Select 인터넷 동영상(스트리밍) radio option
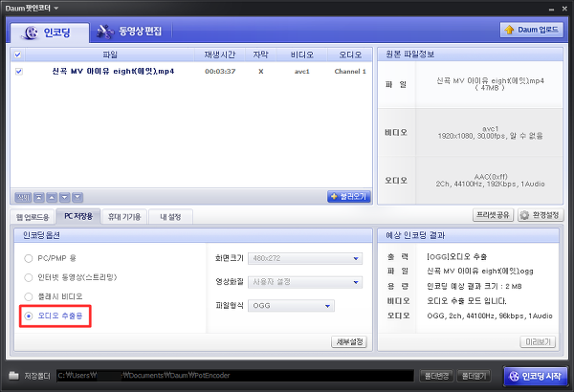Viewport: 574px width, 392px height. [28, 277]
